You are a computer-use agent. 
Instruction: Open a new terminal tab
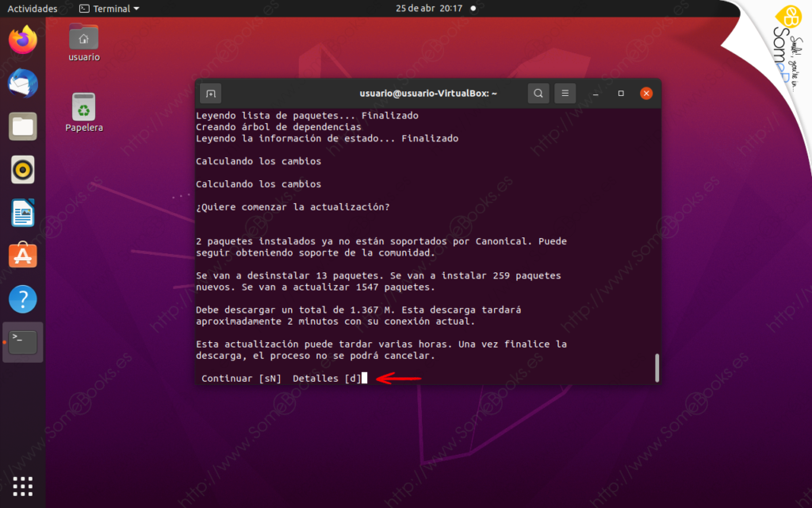tap(210, 94)
